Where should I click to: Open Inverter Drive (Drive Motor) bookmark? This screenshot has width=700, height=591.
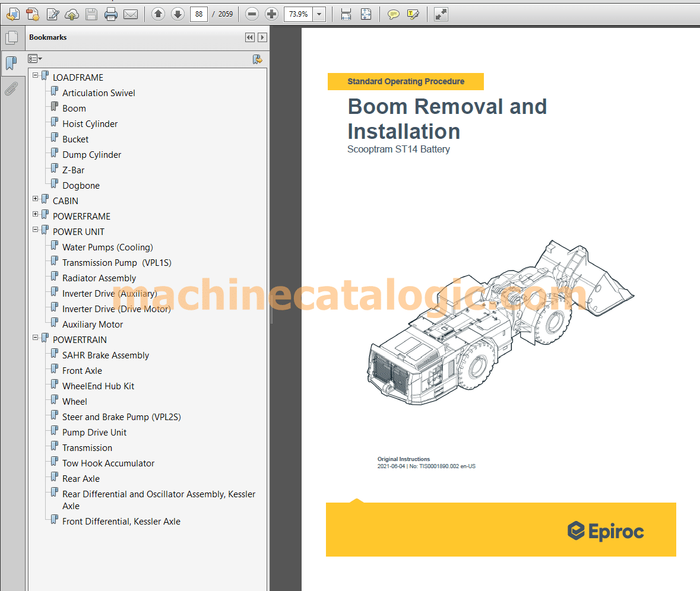[116, 309]
